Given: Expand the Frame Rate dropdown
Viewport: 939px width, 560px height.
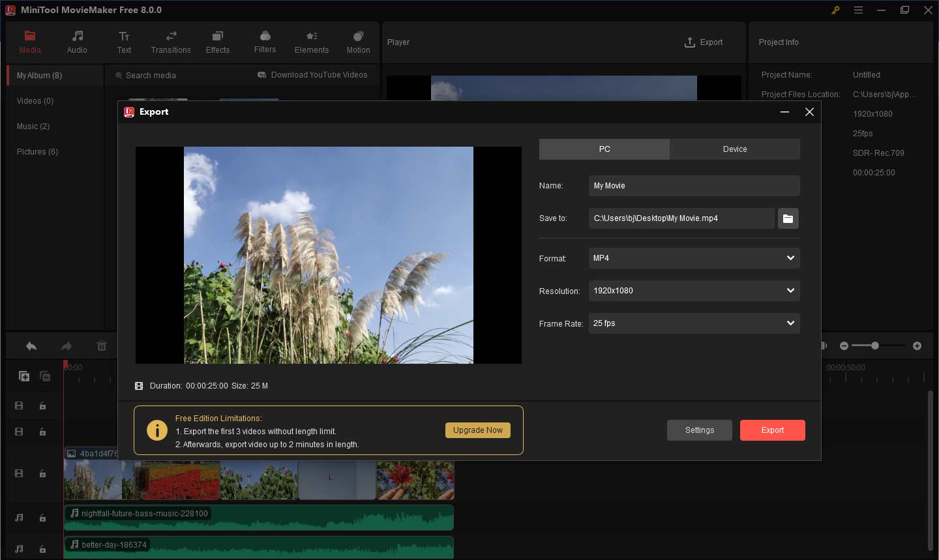Looking at the screenshot, I should point(694,323).
